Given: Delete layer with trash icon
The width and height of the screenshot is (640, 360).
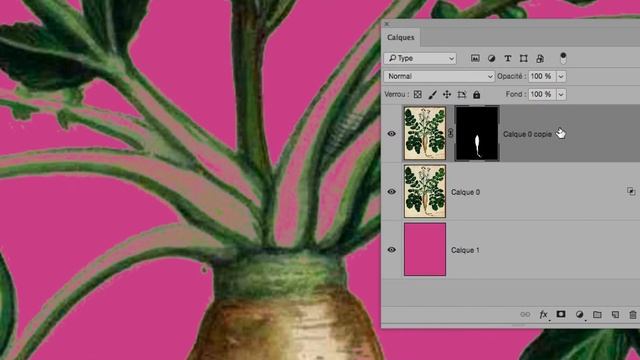Looking at the screenshot, I should [x=633, y=314].
